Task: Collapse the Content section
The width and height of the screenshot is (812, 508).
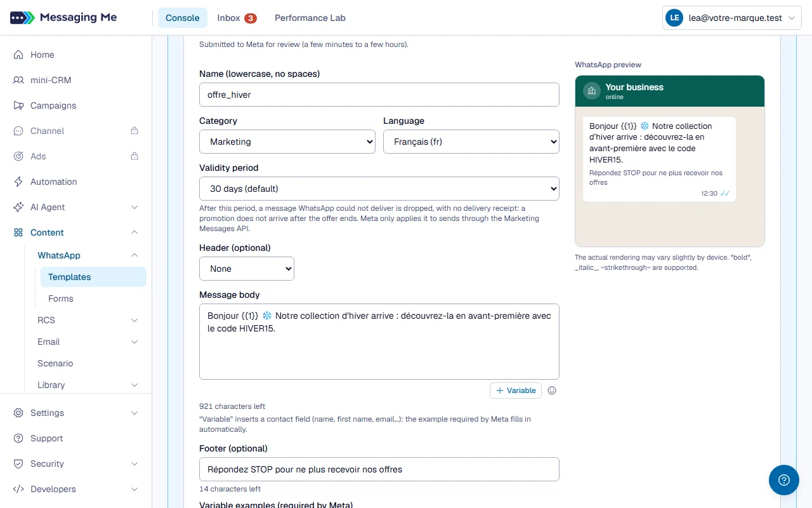Action: pyautogui.click(x=76, y=232)
